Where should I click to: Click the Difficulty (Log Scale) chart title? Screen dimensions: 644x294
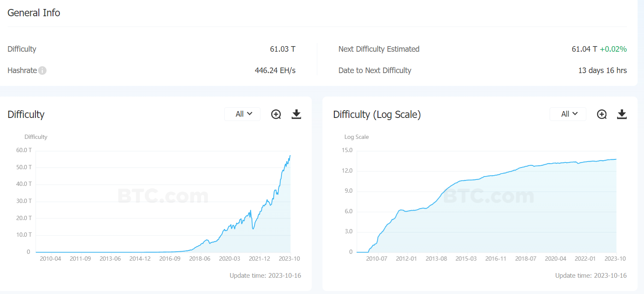(x=377, y=115)
